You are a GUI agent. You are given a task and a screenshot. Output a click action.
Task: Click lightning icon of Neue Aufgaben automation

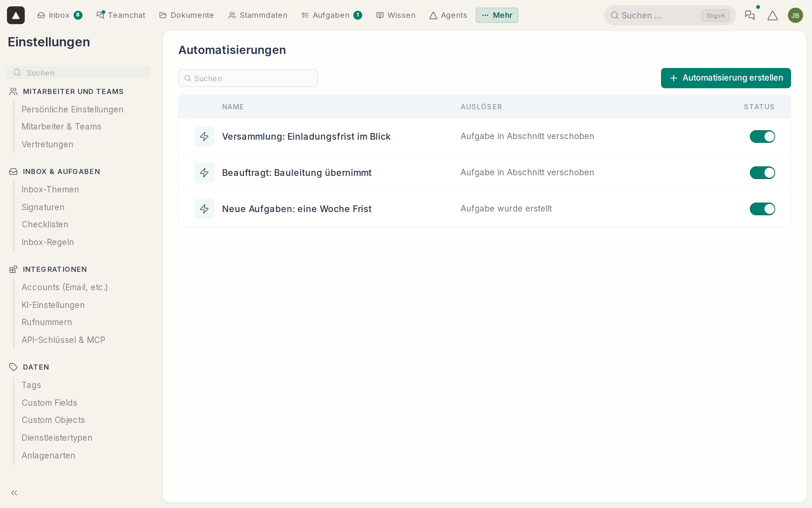(204, 209)
